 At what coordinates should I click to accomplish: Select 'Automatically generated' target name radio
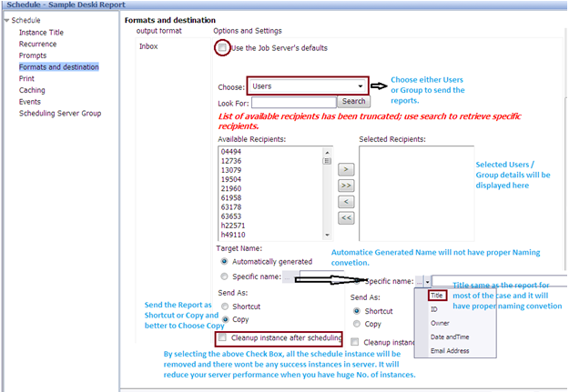point(224,260)
